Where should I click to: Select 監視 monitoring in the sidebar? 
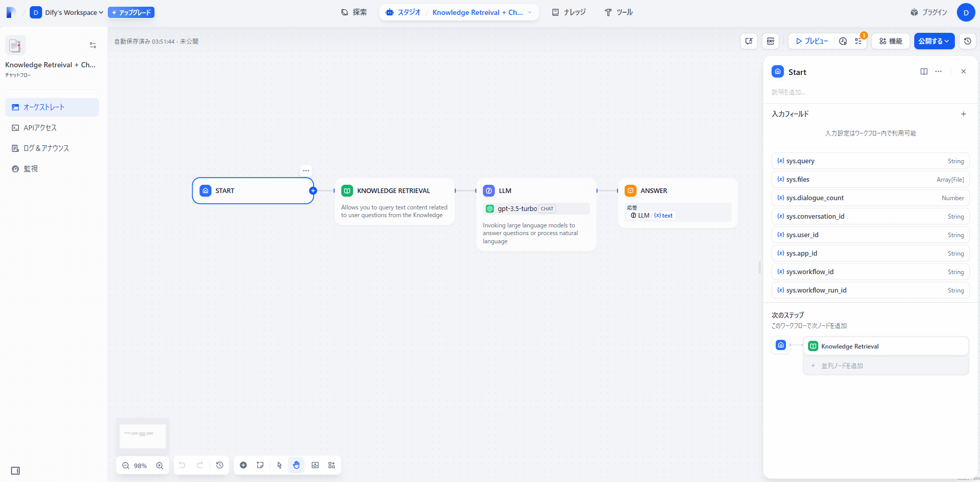[52, 169]
